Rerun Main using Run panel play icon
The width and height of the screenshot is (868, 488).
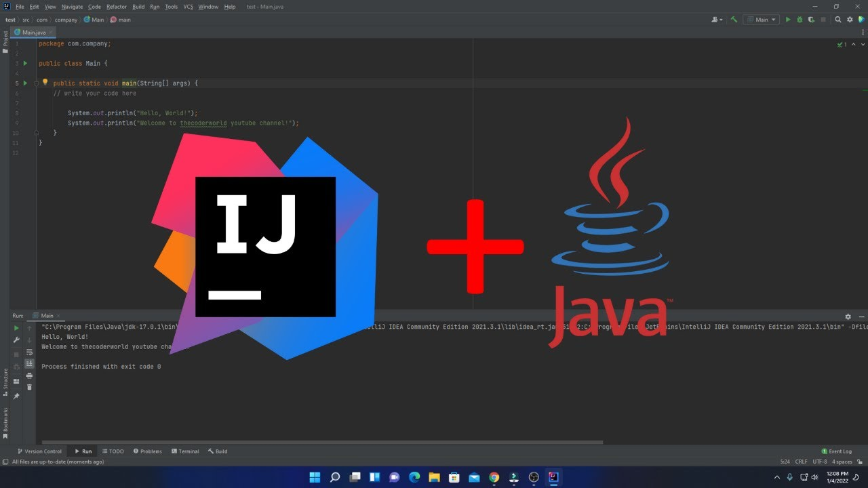click(x=17, y=328)
